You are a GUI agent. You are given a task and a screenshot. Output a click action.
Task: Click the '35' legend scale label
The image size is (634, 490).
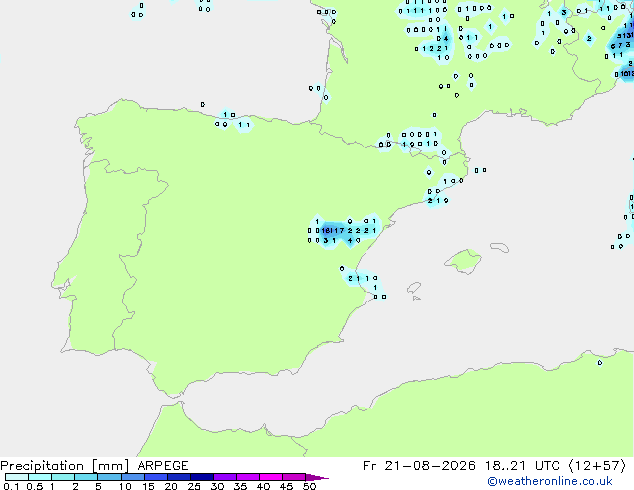click(240, 486)
